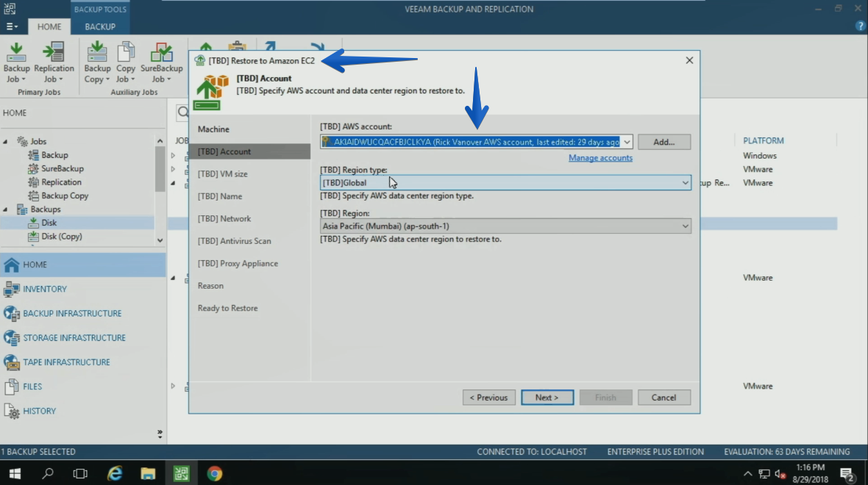
Task: Open the Windows Start menu
Action: tap(15, 473)
